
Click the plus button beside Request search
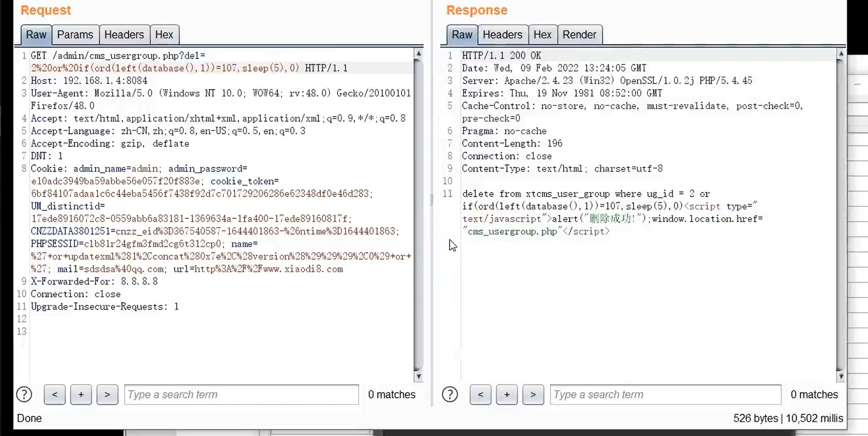81,395
